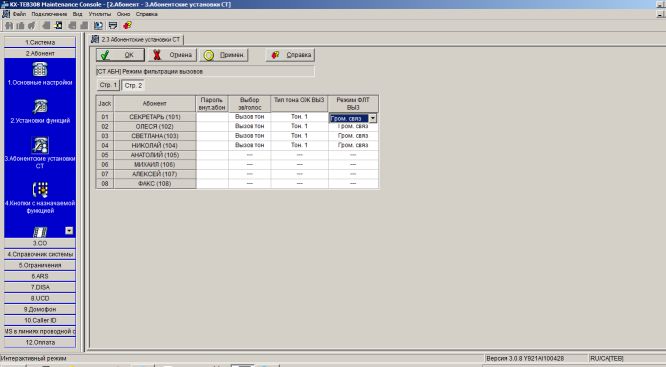The height and width of the screenshot is (367, 666).
Task: Select the СВЕТЛАНА (103) row header
Action: [x=155, y=136]
